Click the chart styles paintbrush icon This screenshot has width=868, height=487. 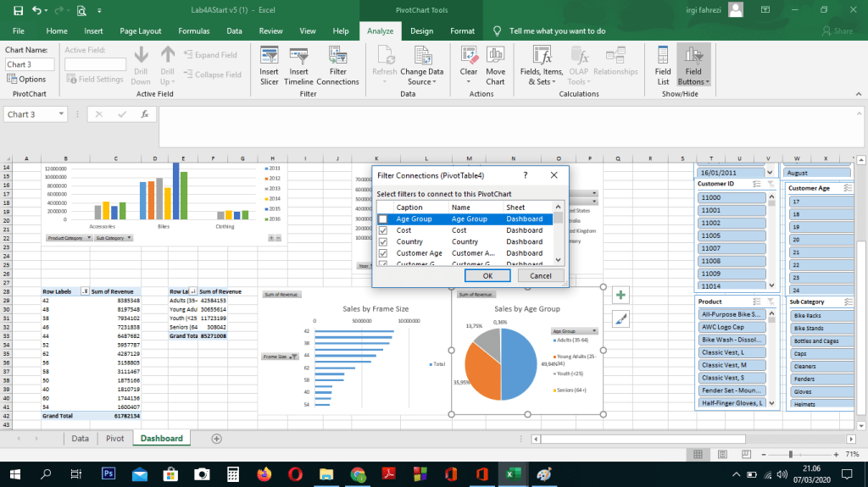[x=620, y=318]
